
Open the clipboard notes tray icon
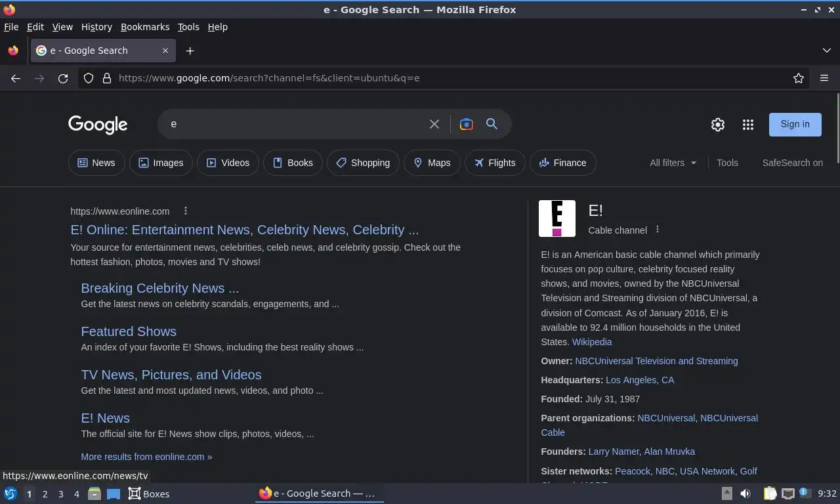point(770,493)
